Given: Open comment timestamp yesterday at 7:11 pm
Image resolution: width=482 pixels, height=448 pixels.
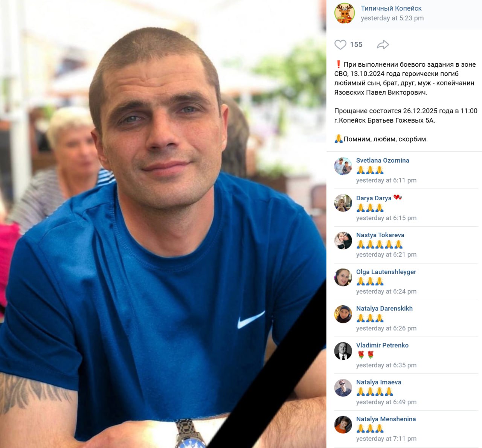Looking at the screenshot, I should pos(386,439).
